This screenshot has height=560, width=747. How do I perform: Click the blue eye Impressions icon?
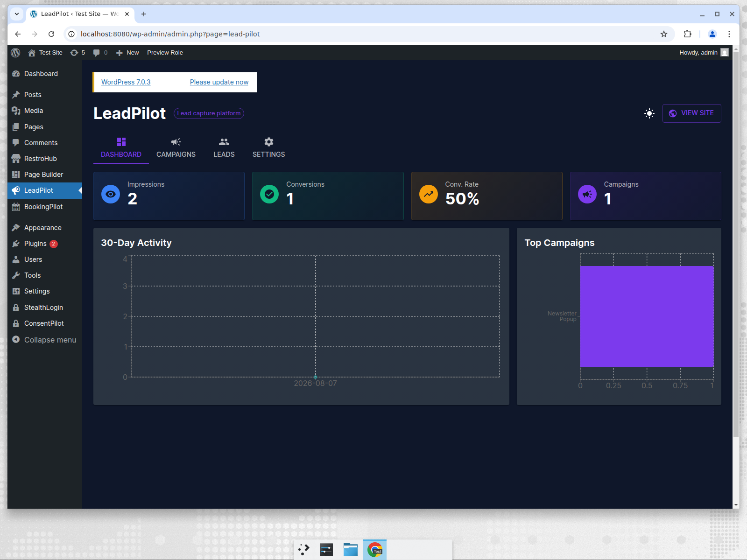pos(111,194)
